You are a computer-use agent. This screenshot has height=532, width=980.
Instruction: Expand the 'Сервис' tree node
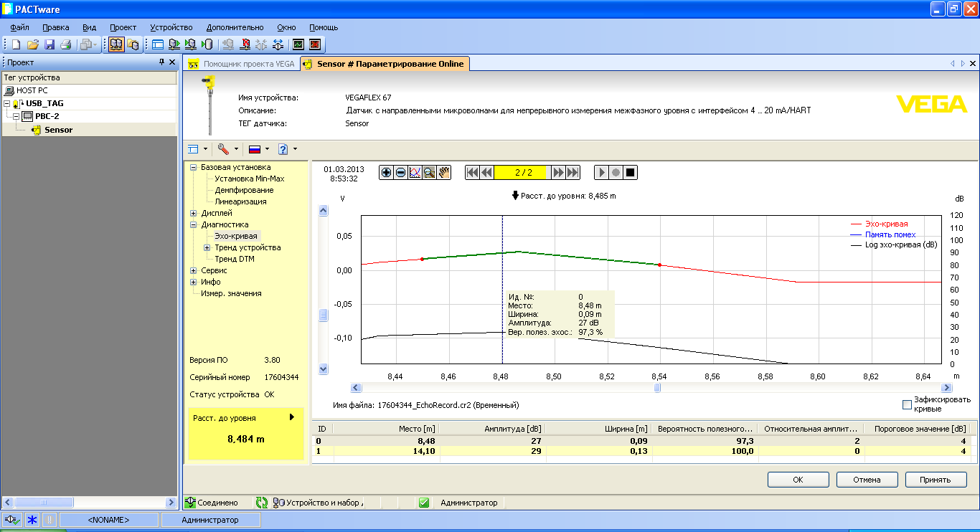[x=193, y=270]
